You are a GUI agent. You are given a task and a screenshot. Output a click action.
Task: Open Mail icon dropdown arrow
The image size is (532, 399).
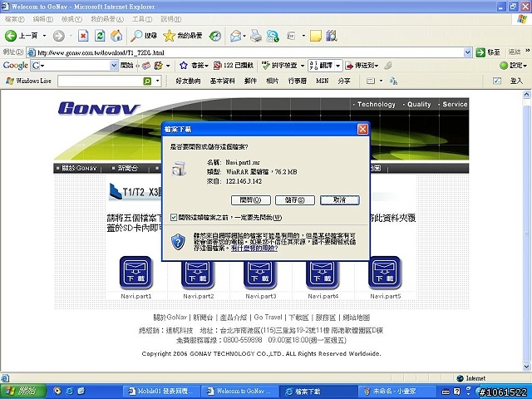244,36
